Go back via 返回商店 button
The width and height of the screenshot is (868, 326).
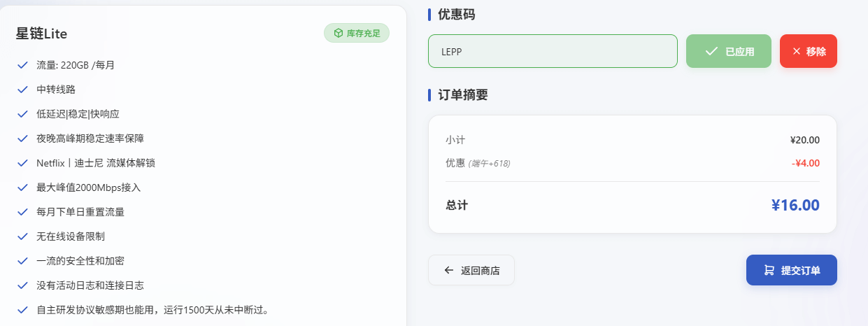(471, 270)
